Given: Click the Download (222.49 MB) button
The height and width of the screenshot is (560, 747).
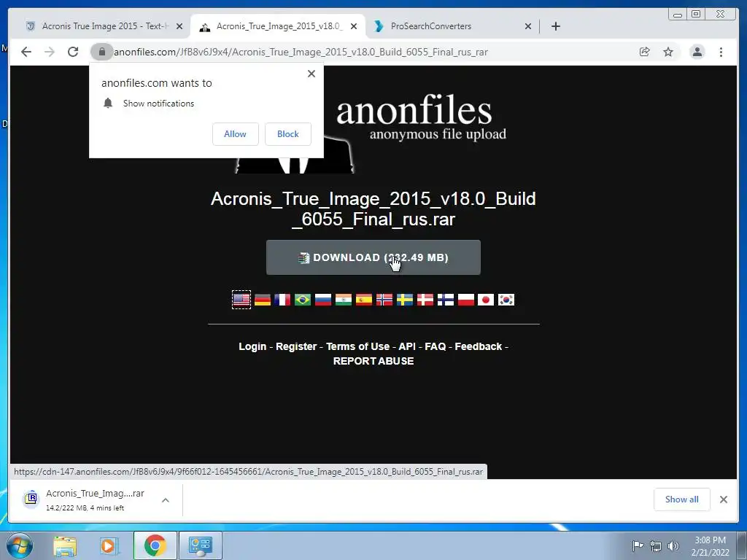Looking at the screenshot, I should pyautogui.click(x=373, y=257).
